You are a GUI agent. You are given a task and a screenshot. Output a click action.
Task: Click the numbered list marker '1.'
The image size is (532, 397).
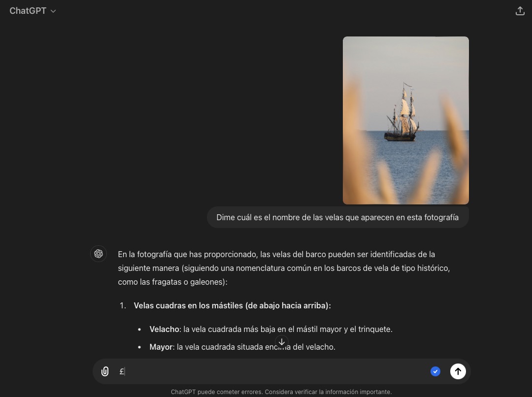(123, 305)
